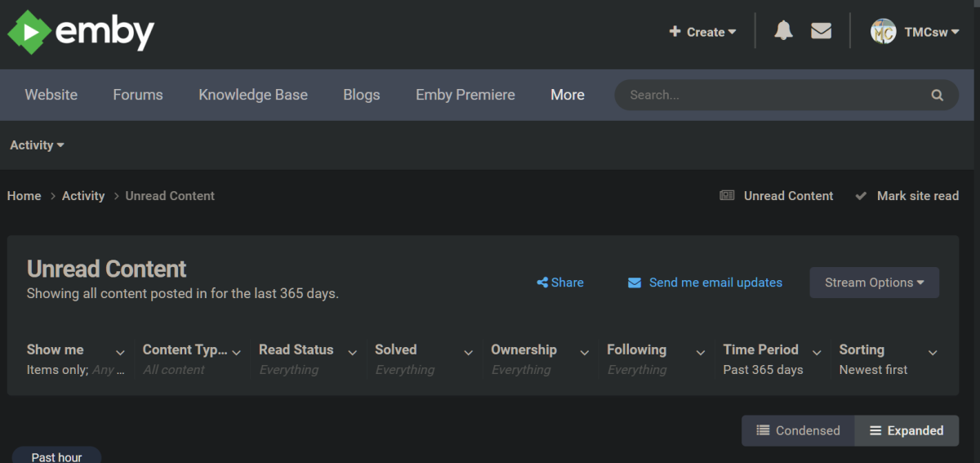Go to the Home breadcrumb link
980x463 pixels.
click(24, 196)
